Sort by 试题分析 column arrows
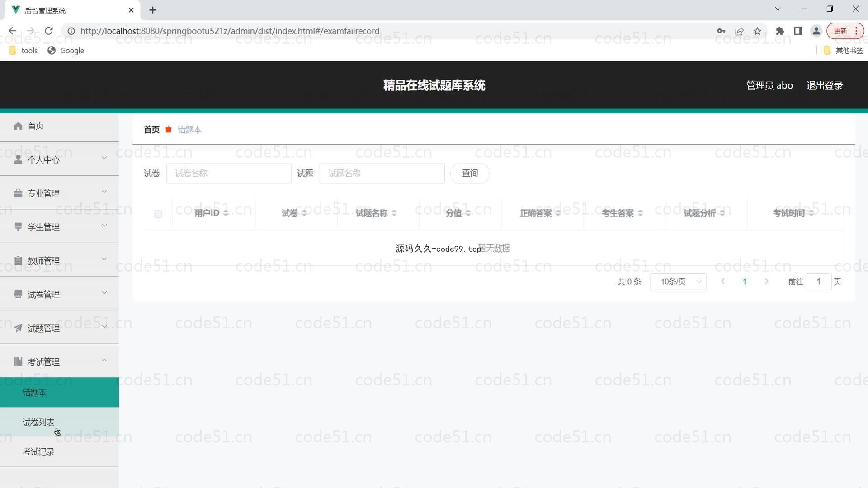 pos(722,213)
